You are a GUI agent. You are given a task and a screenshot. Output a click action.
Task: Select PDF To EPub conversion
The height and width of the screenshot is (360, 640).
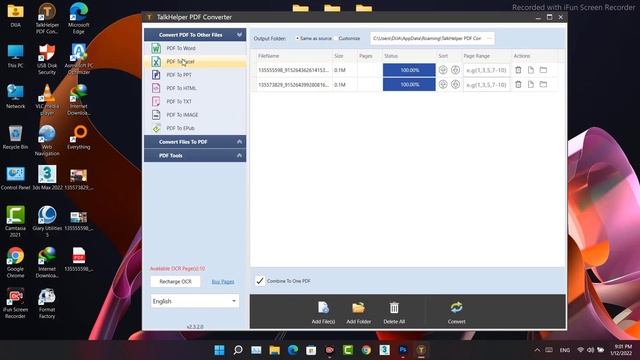coord(195,128)
